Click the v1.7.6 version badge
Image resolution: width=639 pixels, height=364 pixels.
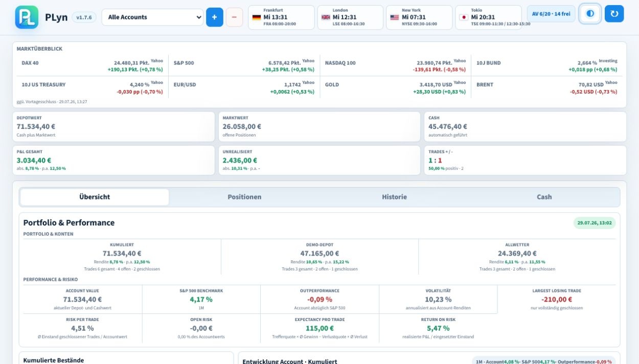pyautogui.click(x=84, y=17)
